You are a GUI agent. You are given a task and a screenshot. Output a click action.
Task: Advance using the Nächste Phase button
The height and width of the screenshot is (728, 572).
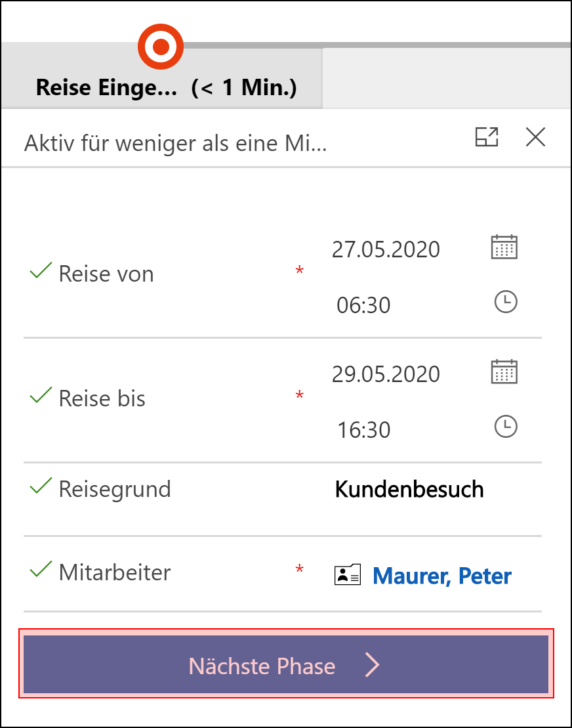tap(286, 664)
